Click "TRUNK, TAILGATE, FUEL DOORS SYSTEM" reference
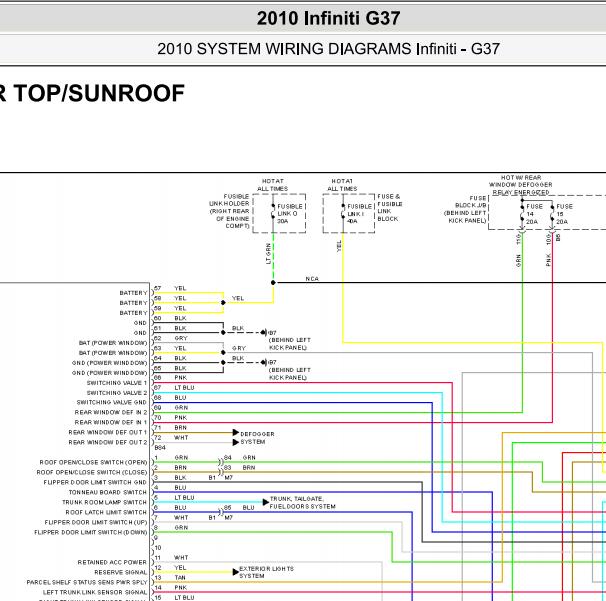This screenshot has height=601, width=606. click(x=302, y=502)
